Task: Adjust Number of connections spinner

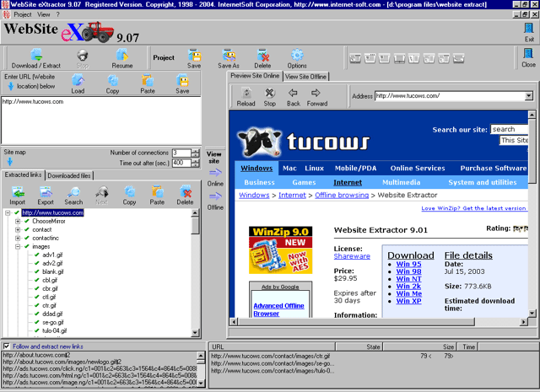Action: (195, 153)
